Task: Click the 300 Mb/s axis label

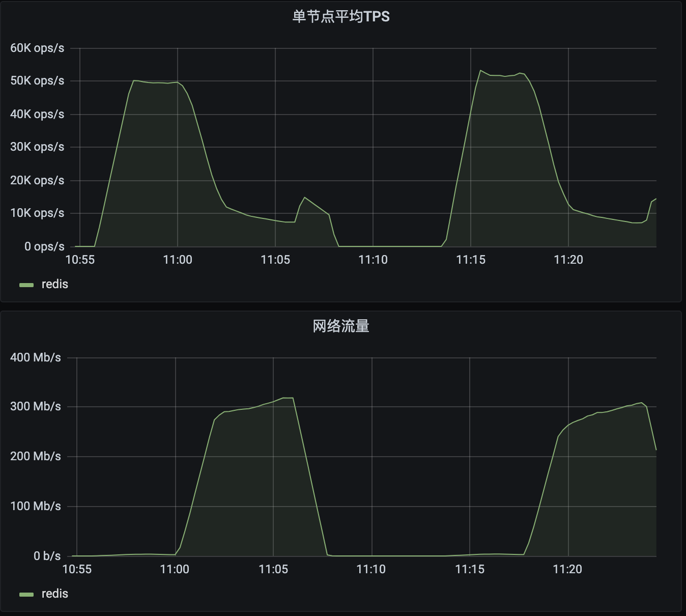Action: pos(36,406)
